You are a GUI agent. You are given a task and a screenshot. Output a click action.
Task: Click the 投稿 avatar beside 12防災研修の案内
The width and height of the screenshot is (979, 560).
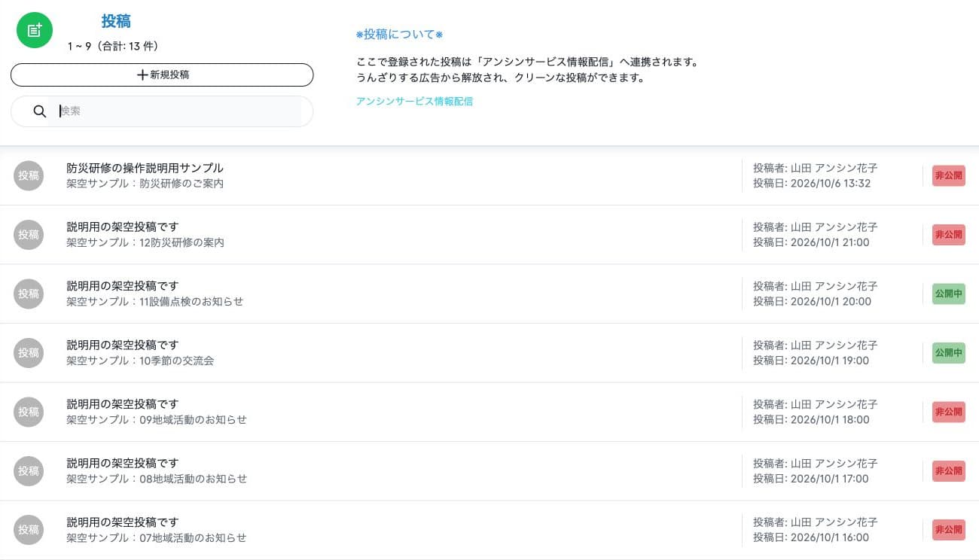(x=29, y=235)
